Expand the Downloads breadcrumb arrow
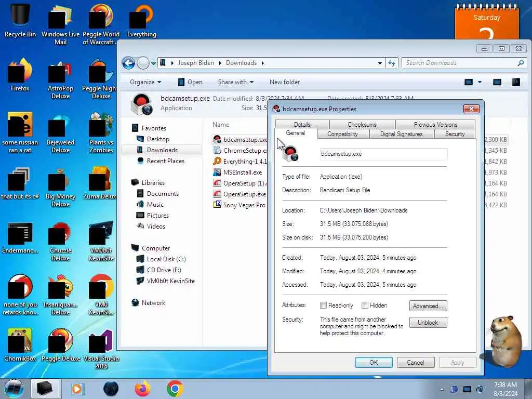Image resolution: width=532 pixels, height=399 pixels. tap(262, 63)
